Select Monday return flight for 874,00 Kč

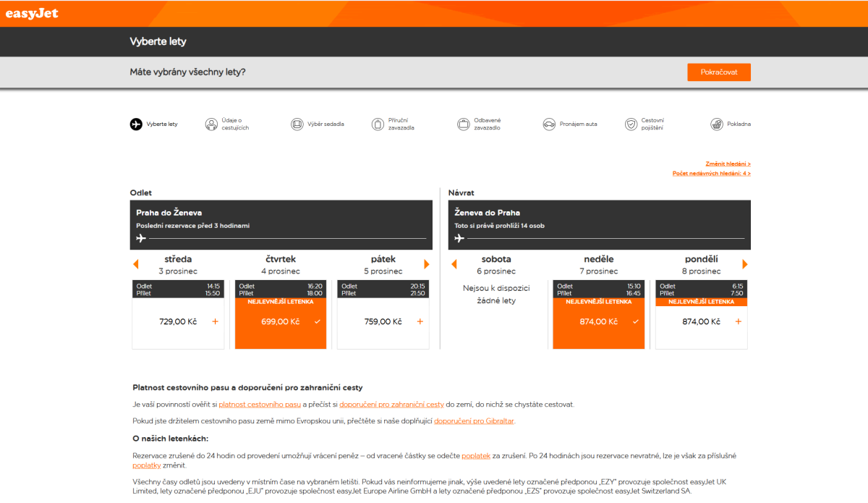701,321
